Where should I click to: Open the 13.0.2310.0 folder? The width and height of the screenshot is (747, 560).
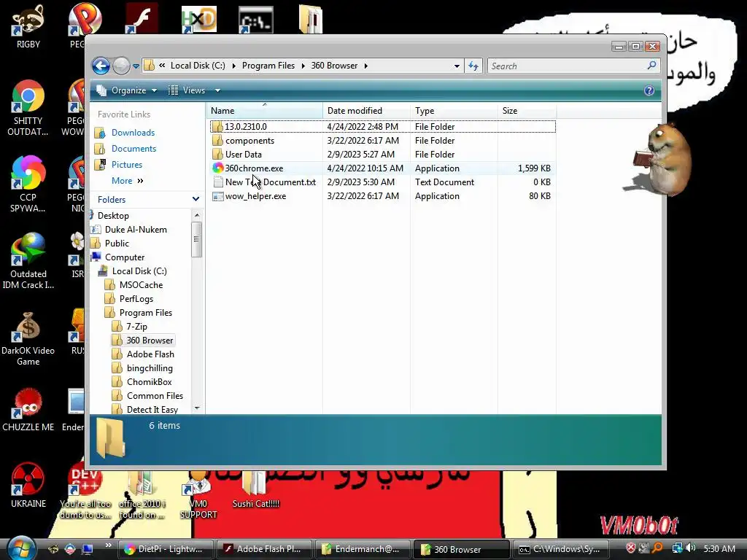[245, 127]
